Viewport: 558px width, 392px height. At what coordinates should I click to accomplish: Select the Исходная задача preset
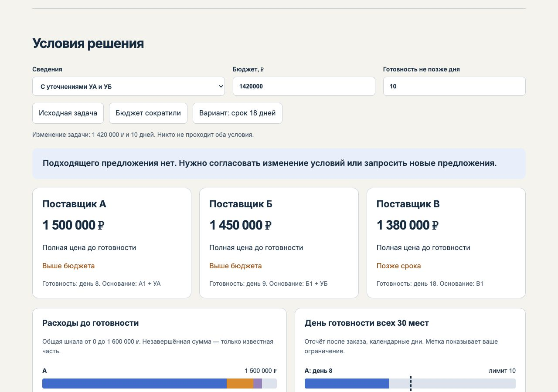(68, 113)
